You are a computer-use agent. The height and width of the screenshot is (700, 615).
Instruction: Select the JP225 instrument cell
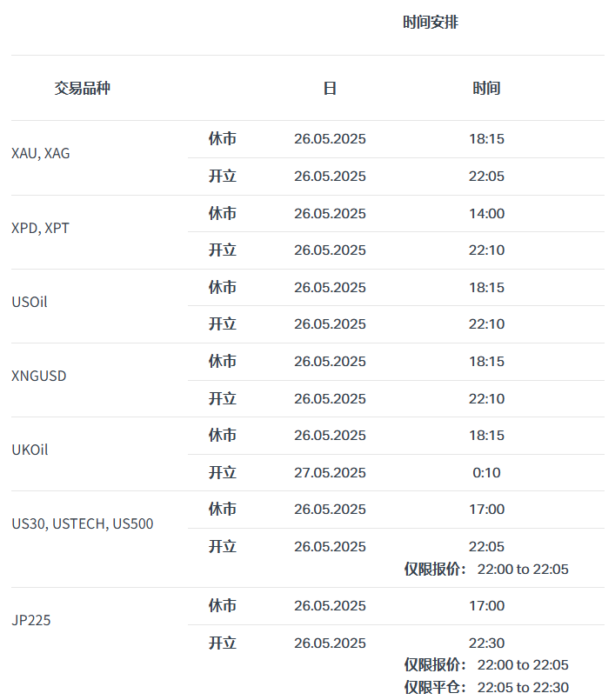pyautogui.click(x=28, y=620)
